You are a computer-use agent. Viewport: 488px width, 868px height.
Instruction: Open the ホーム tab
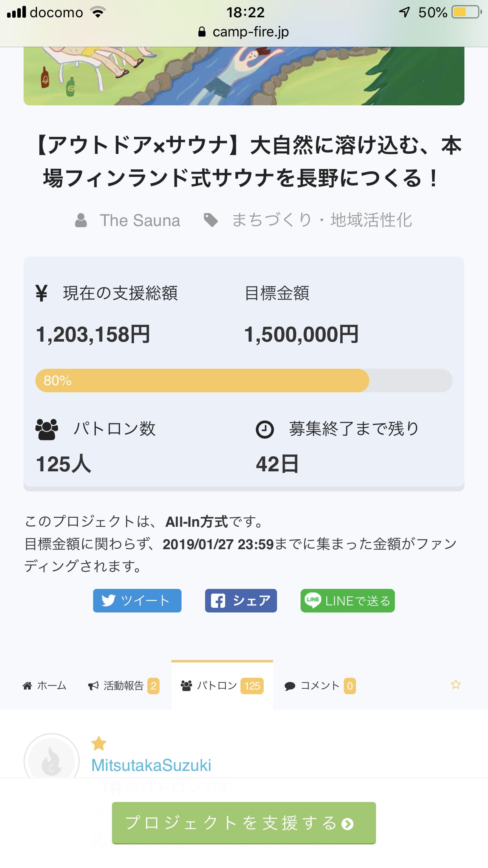[x=45, y=686]
